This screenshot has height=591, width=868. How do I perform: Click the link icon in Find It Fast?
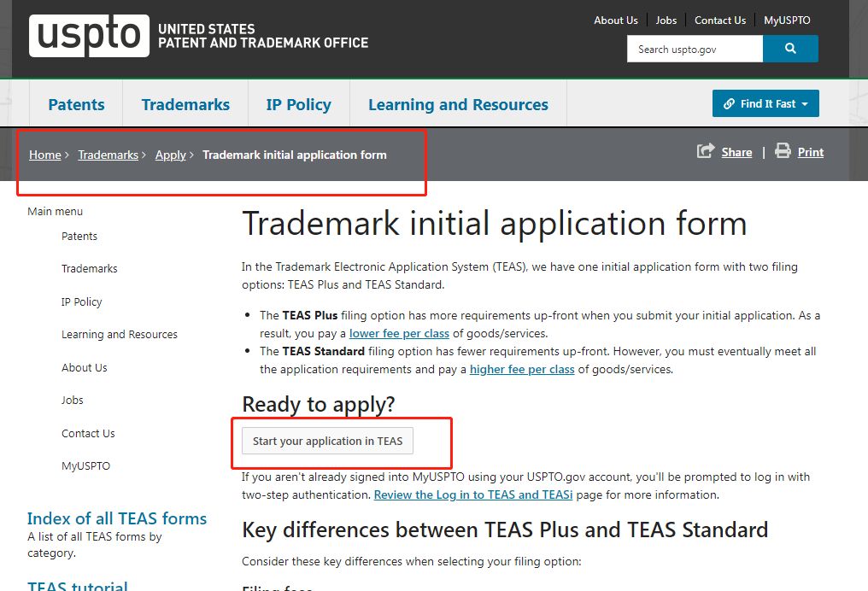coord(729,103)
